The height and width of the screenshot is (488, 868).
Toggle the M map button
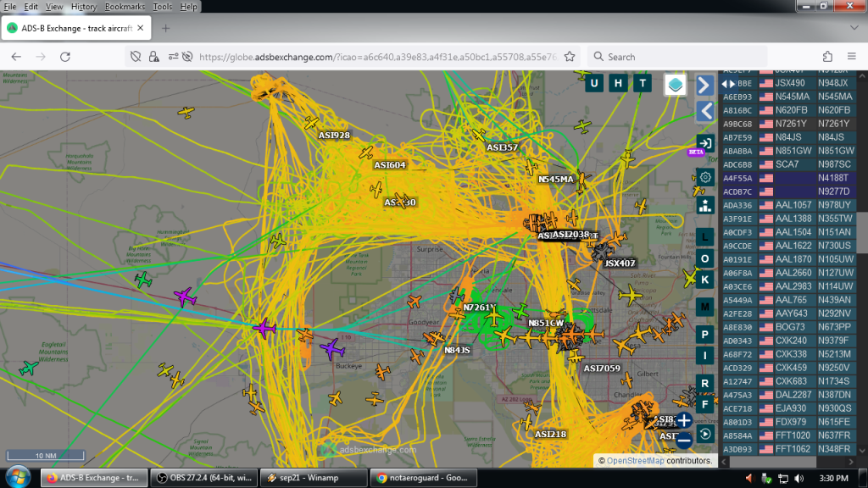[704, 307]
